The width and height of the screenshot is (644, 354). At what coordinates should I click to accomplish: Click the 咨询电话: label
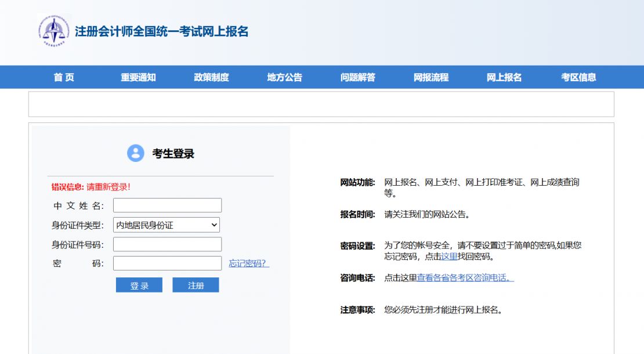pos(357,278)
